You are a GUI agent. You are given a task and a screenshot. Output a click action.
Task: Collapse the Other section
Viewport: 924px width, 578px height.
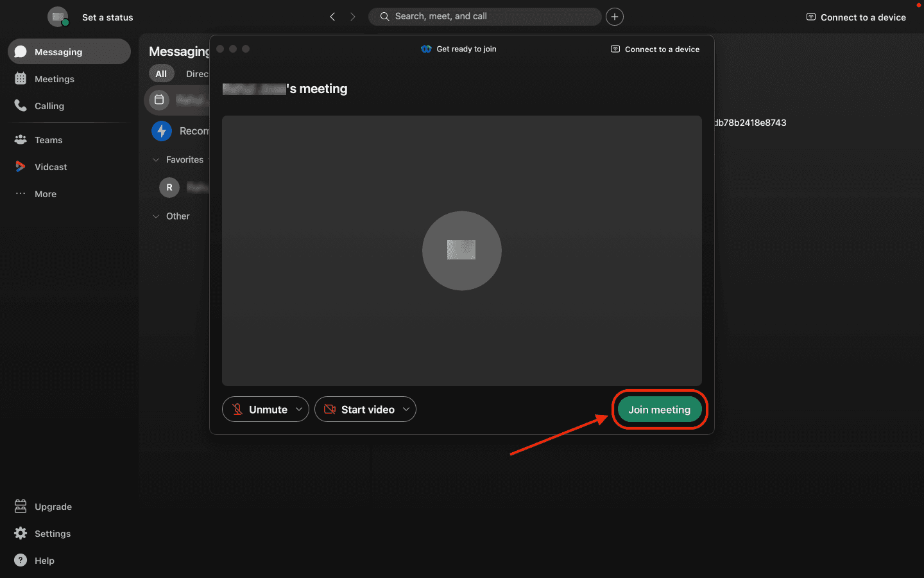coord(156,216)
